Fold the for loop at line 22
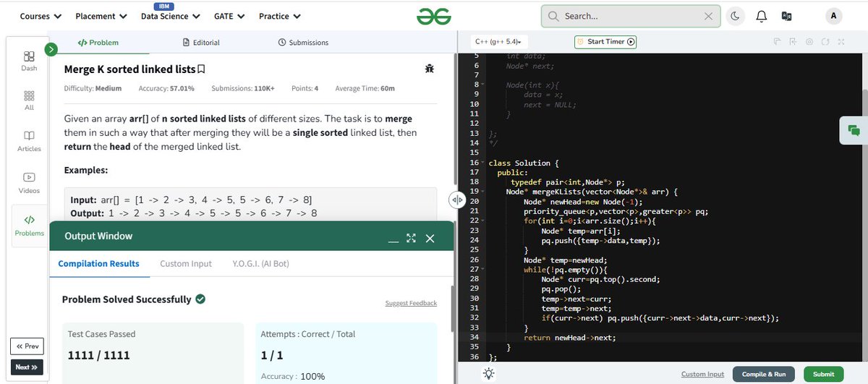This screenshot has width=868, height=384. [483, 220]
